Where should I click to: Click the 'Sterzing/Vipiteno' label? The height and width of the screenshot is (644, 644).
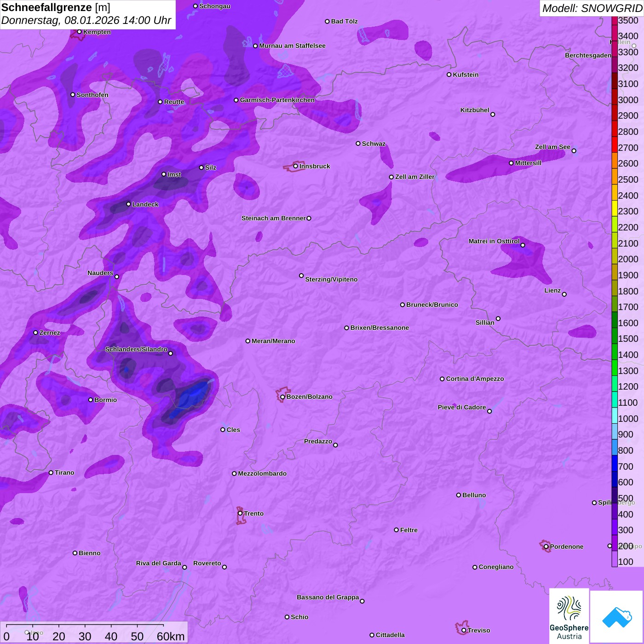331,279
